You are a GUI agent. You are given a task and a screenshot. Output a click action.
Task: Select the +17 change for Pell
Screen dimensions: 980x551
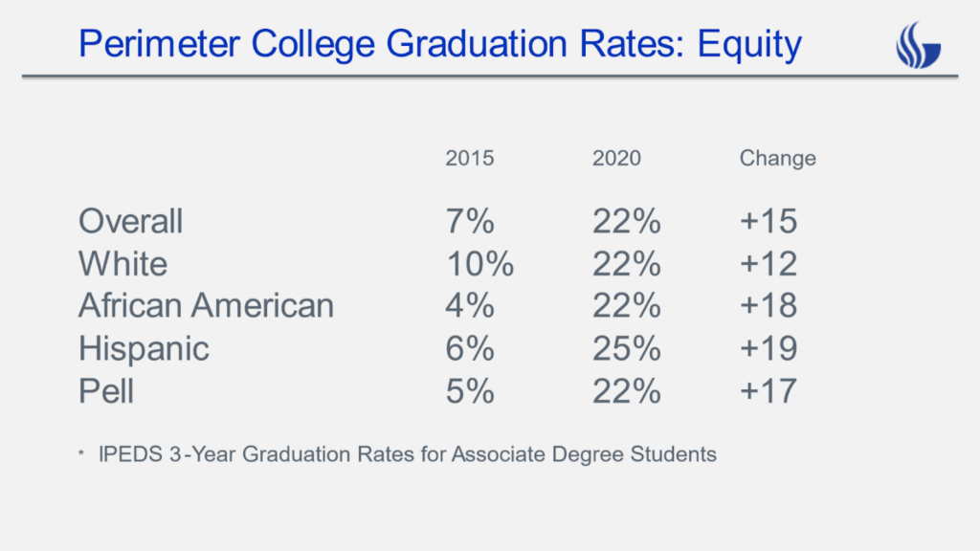768,391
